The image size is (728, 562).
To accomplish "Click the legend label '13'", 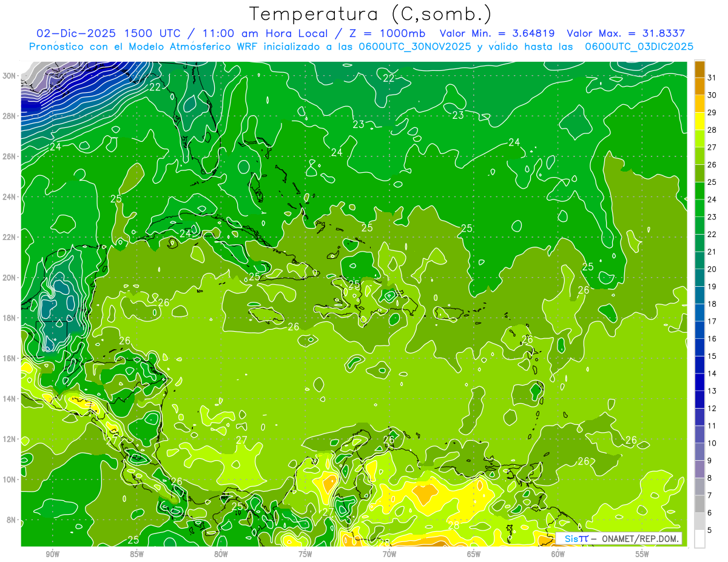I will pyautogui.click(x=712, y=391).
